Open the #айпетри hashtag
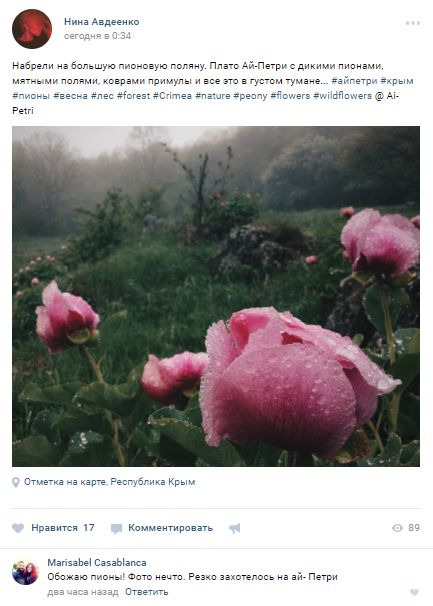 (x=354, y=81)
